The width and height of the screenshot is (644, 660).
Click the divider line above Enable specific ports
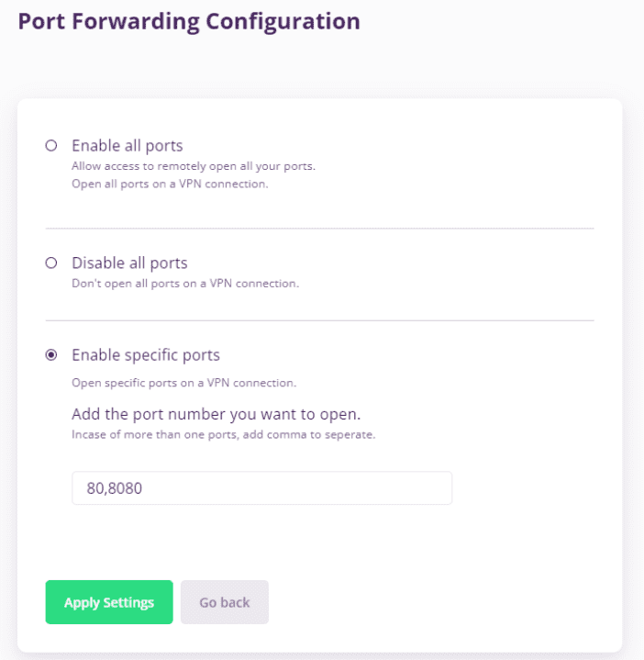pos(319,320)
